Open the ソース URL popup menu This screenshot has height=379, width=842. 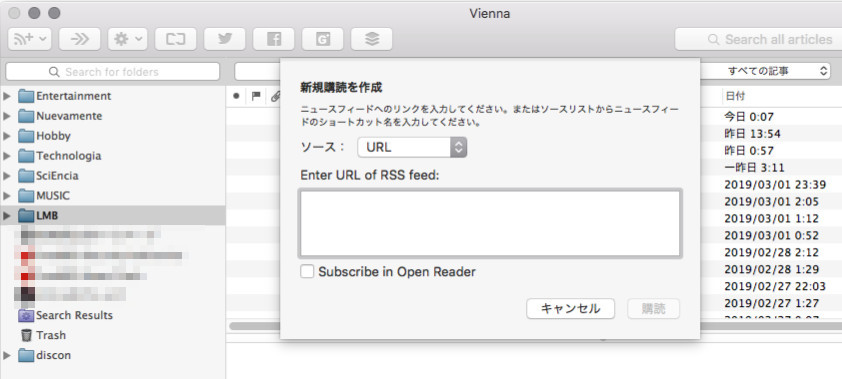[x=412, y=147]
